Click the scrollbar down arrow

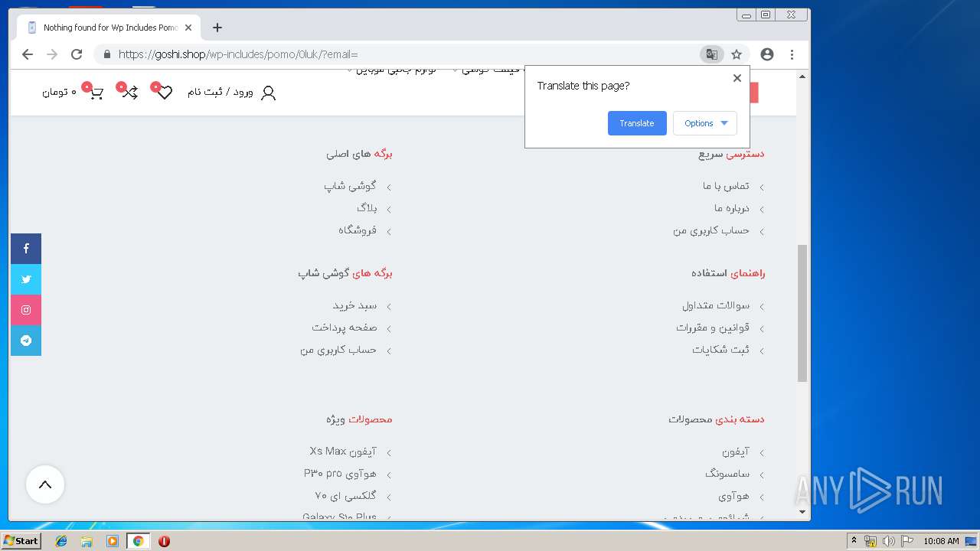[x=802, y=512]
